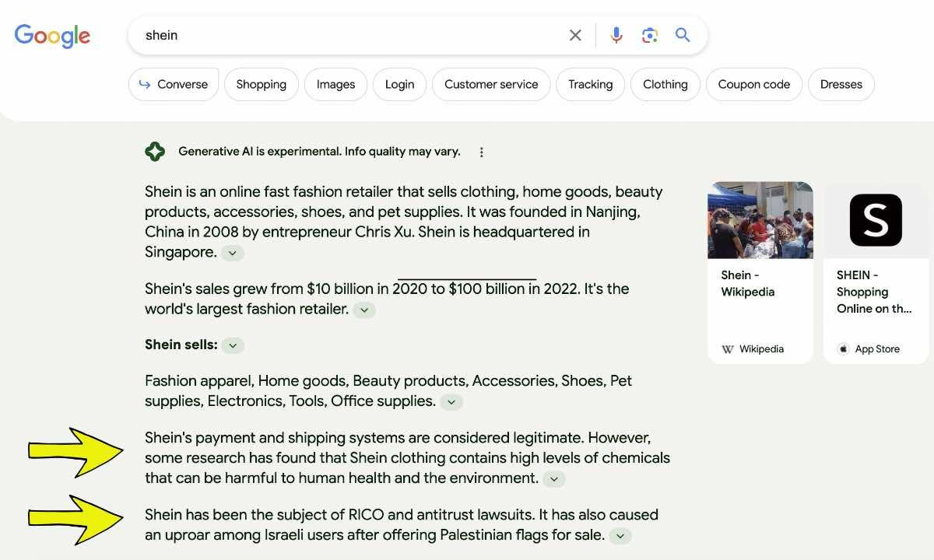Open Google Lens image search
The width and height of the screenshot is (934, 560).
coord(650,35)
